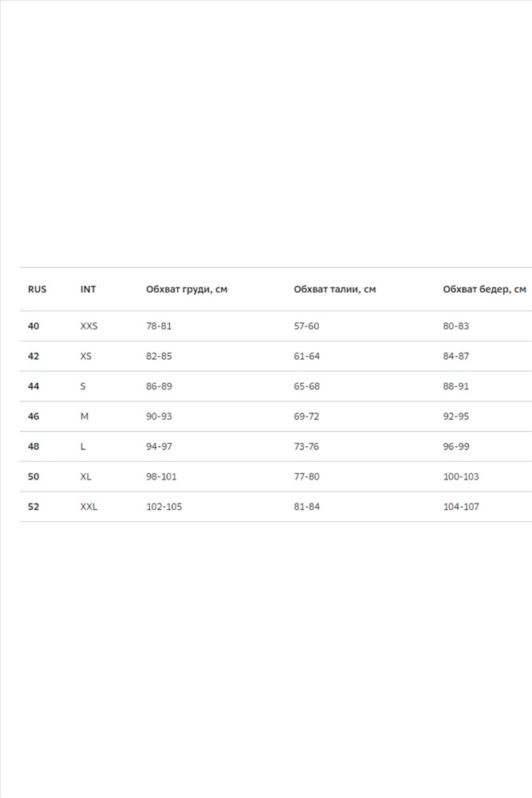Select RUS size 40 cell

pyautogui.click(x=33, y=326)
